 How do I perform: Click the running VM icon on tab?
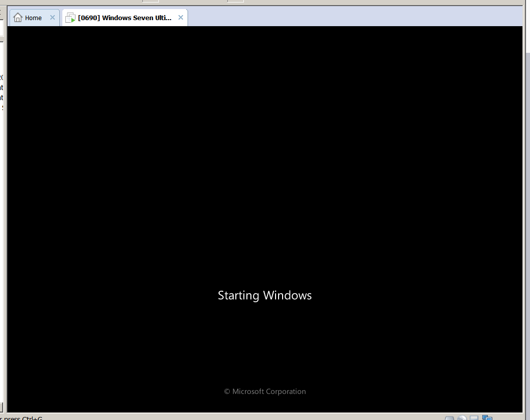(70, 18)
